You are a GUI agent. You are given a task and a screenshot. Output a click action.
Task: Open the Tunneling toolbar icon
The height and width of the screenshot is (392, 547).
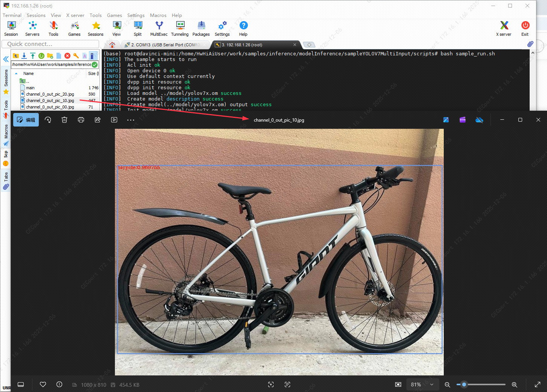pyautogui.click(x=180, y=29)
